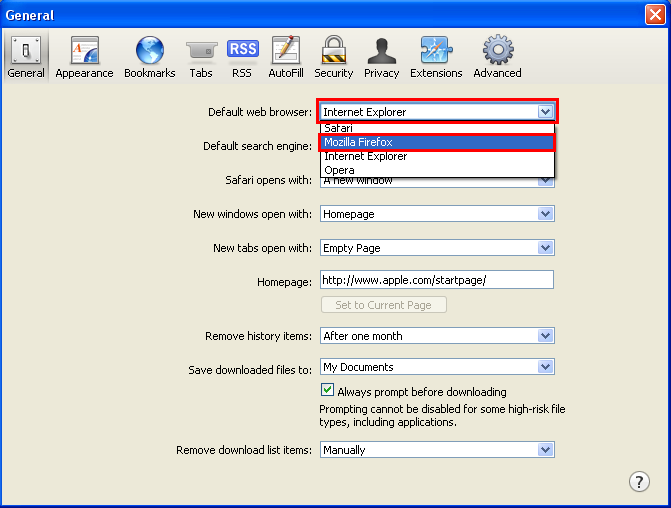This screenshot has width=671, height=508.
Task: Open the Appearance preferences pane
Action: [x=84, y=57]
